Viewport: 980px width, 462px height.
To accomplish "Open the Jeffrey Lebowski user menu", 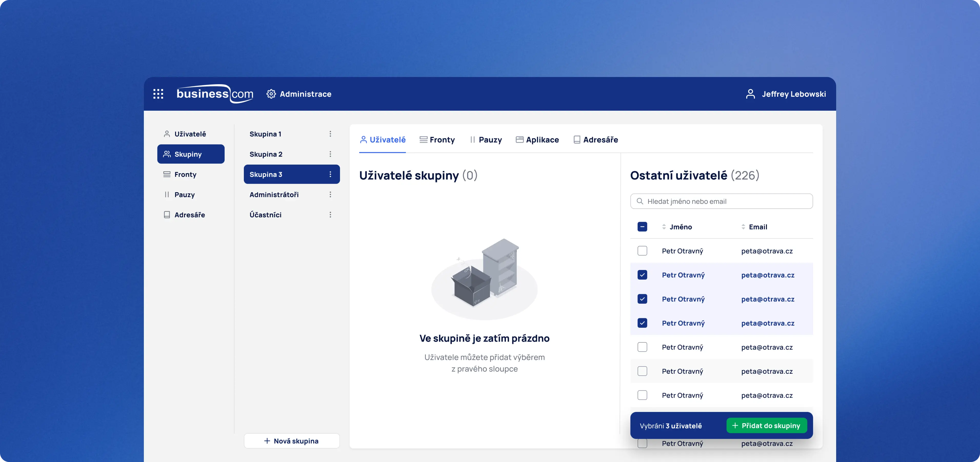I will pyautogui.click(x=786, y=94).
